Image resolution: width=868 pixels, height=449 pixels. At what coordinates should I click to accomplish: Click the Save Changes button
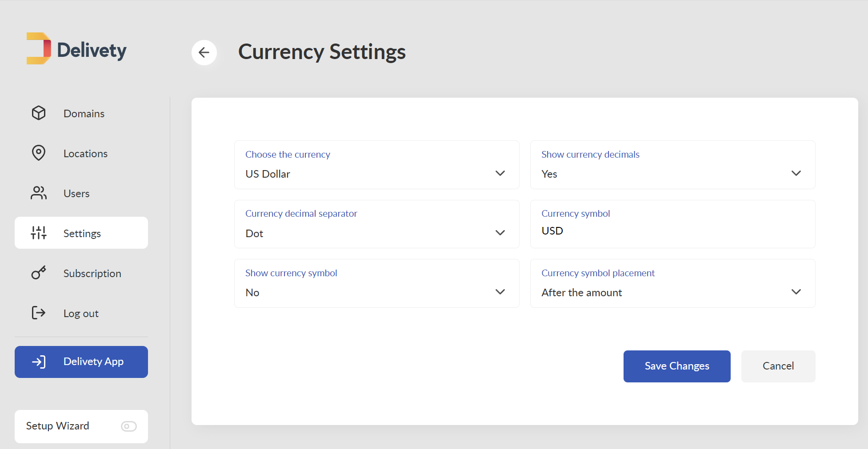677,366
